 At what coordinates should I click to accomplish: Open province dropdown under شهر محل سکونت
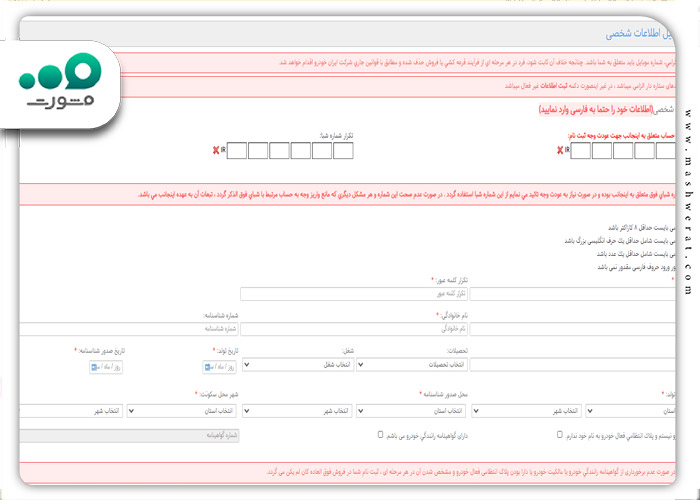point(182,411)
